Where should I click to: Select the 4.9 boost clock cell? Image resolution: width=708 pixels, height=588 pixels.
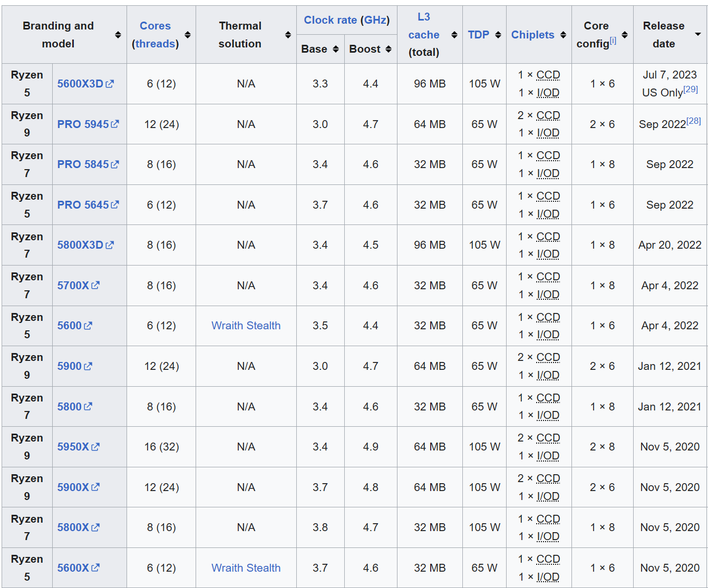point(371,447)
